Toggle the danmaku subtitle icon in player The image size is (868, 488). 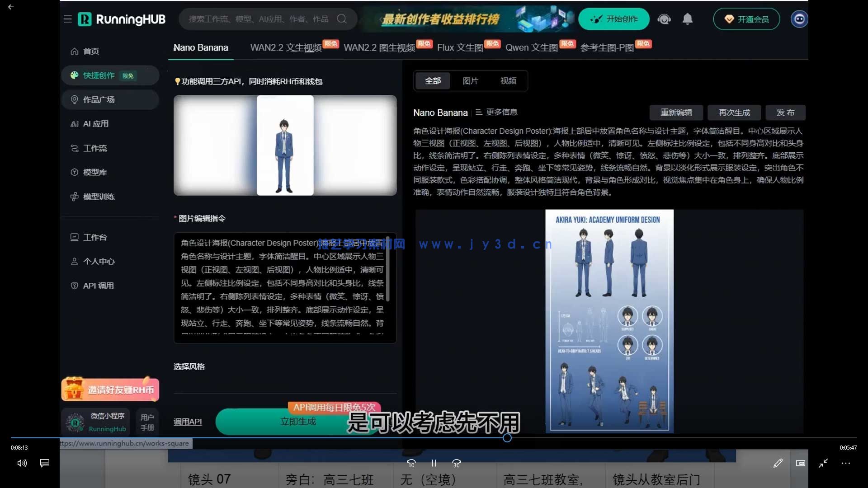(44, 463)
